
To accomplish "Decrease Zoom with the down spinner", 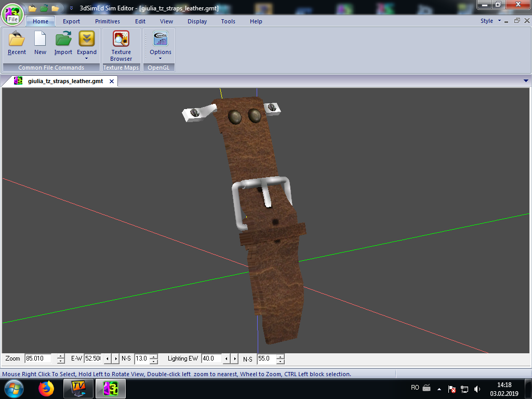I will coord(61,361).
